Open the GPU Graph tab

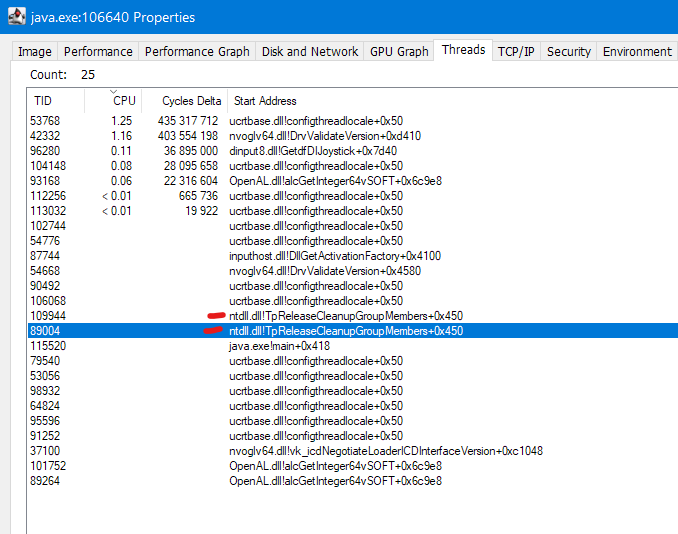point(398,52)
